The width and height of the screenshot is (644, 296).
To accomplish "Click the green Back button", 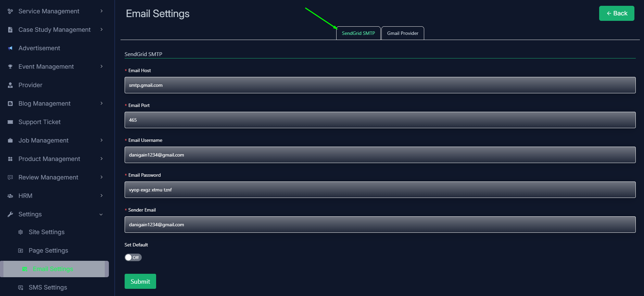I will (617, 13).
